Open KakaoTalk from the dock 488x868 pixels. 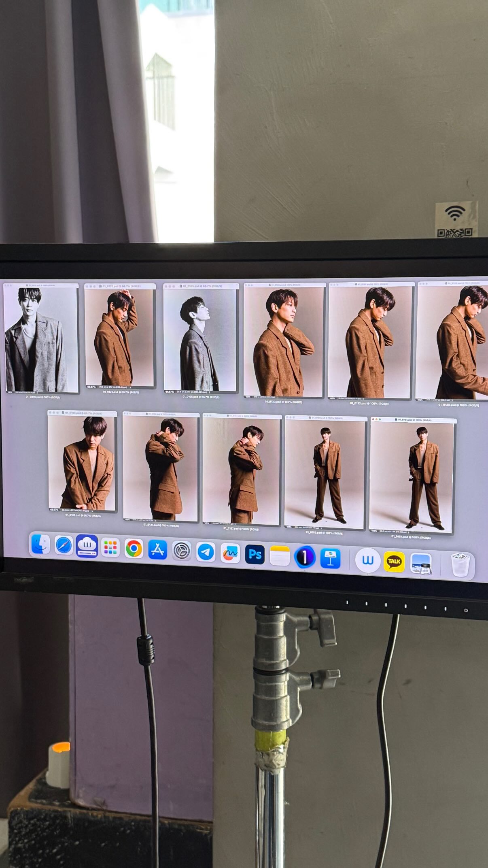pos(394,562)
